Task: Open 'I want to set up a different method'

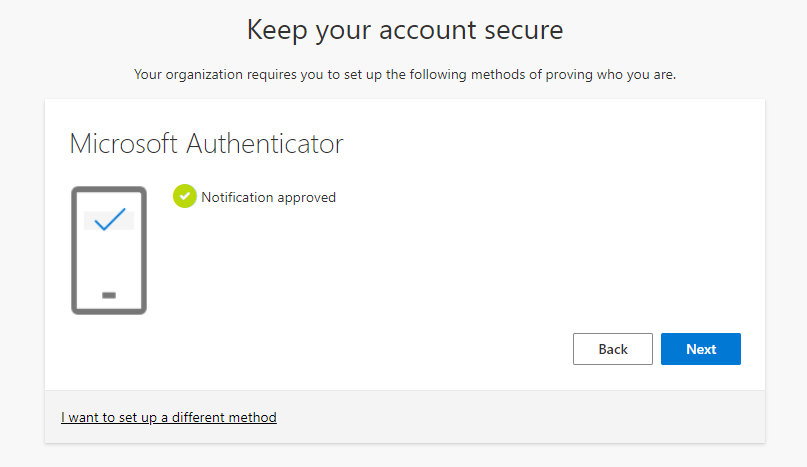Action: (x=169, y=417)
